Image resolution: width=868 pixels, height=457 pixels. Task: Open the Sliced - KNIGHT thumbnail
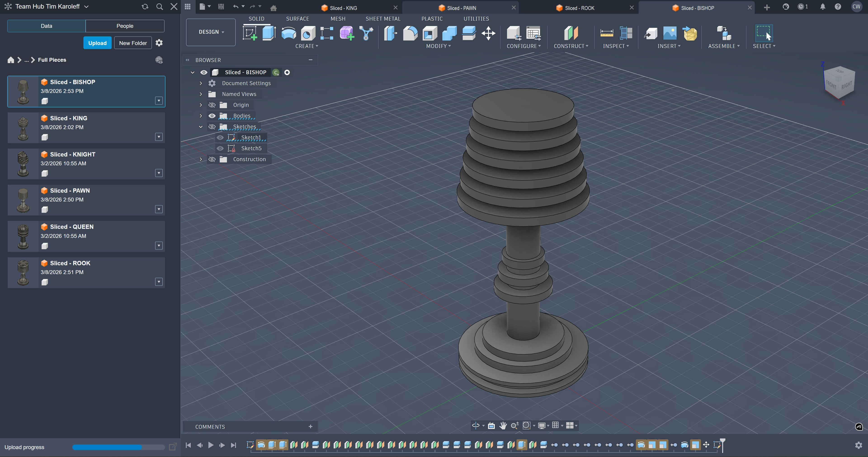[23, 164]
